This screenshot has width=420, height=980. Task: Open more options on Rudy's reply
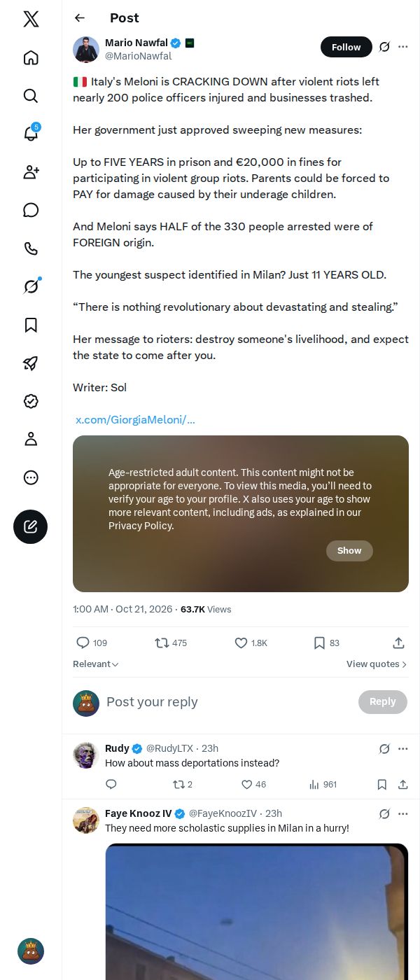(403, 748)
